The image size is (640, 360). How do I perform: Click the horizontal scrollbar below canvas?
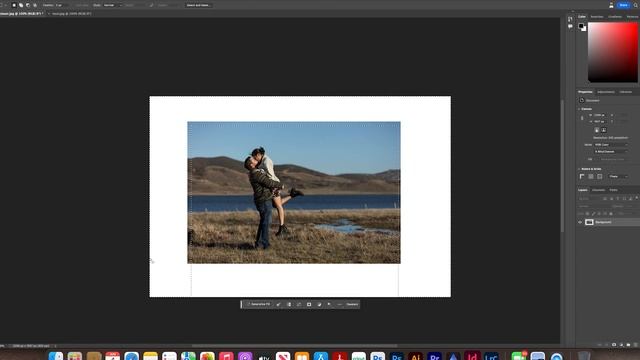[x=294, y=346]
